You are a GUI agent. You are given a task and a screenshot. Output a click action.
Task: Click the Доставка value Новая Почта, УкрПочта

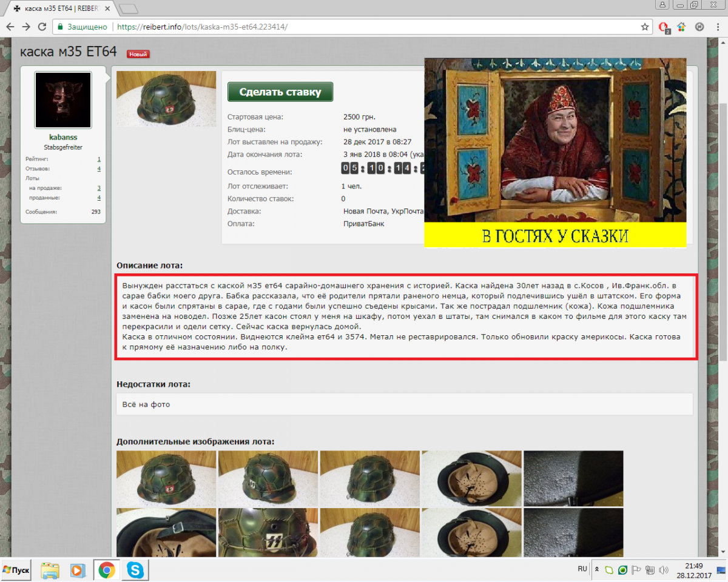(x=383, y=211)
